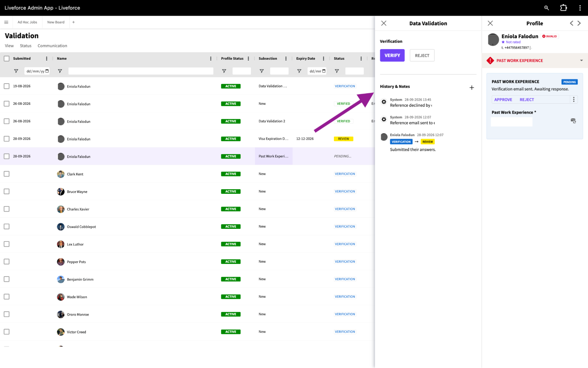Open Expiry Date column options menu
Image resolution: width=588 pixels, height=368 pixels.
coord(324,59)
